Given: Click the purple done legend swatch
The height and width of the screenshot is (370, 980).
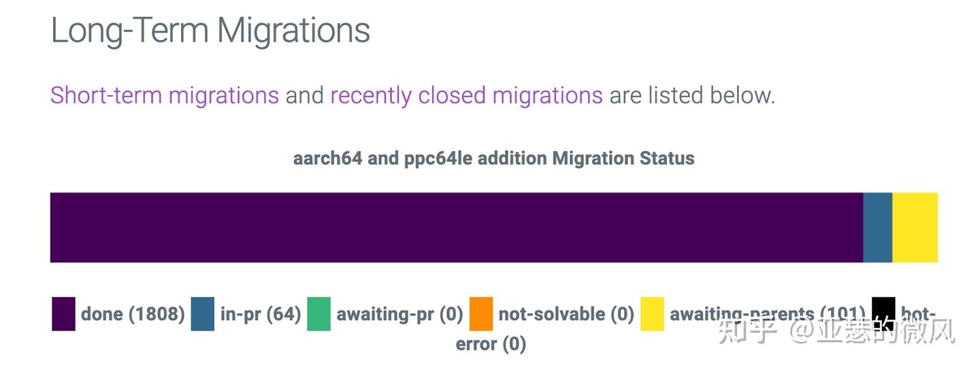Looking at the screenshot, I should click(63, 314).
